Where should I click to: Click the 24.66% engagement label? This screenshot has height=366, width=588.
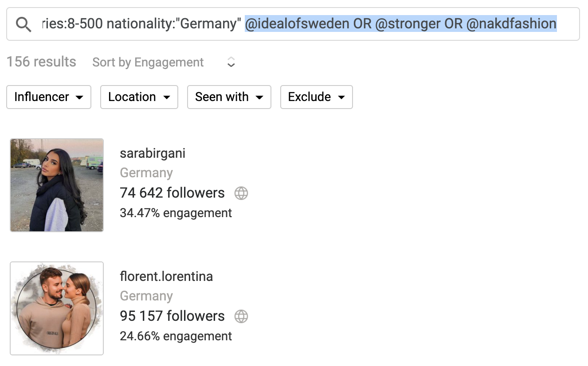tap(176, 336)
